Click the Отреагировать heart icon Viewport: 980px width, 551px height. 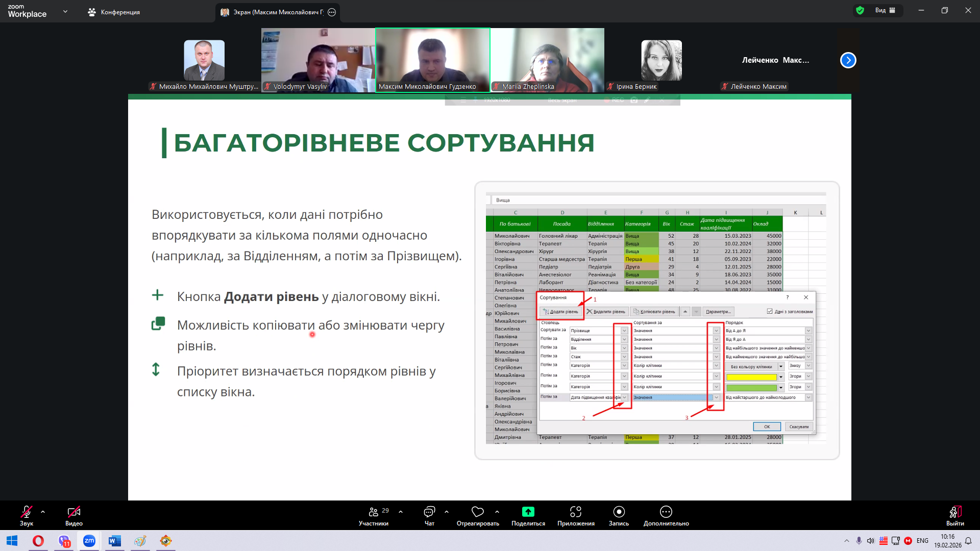478,512
